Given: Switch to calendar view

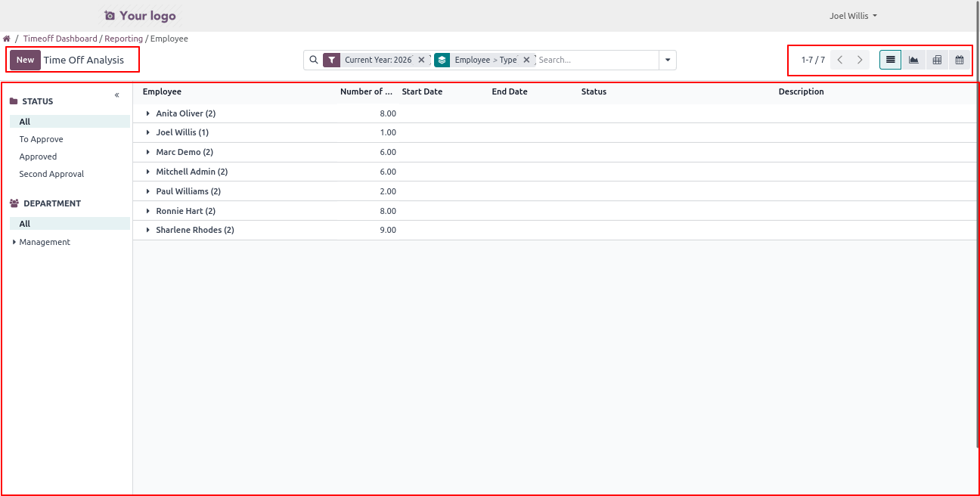Looking at the screenshot, I should [960, 60].
